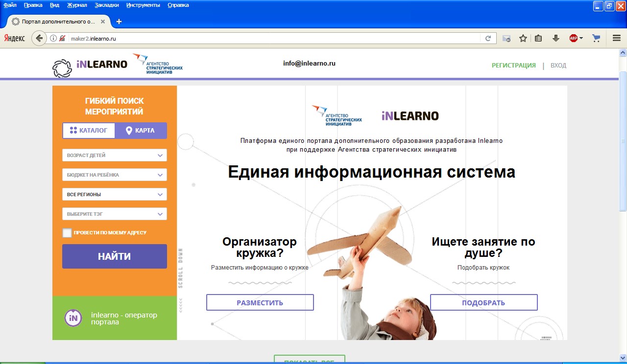Image resolution: width=627 pixels, height=364 pixels.
Task: Bookmark this page with the star icon
Action: pos(523,38)
